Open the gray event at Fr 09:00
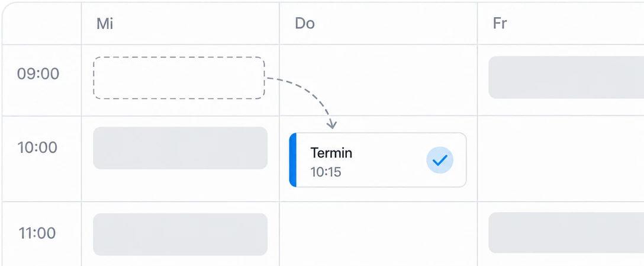Screen dimensions: 644x266 coord(566,77)
